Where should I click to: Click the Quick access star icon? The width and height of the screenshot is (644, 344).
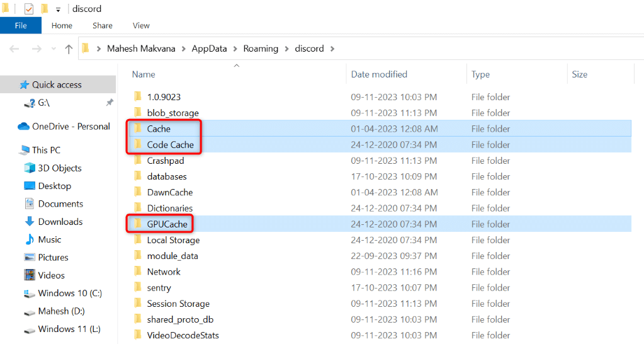click(x=25, y=84)
